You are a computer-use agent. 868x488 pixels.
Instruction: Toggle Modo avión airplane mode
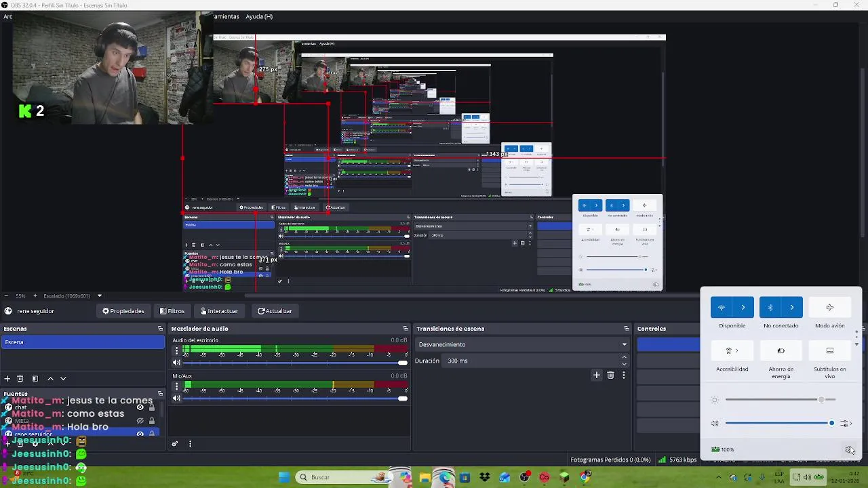click(x=830, y=308)
